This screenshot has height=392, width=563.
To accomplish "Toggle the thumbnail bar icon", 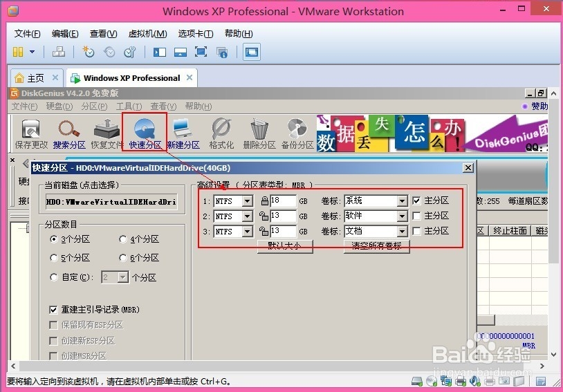I will 181,52.
